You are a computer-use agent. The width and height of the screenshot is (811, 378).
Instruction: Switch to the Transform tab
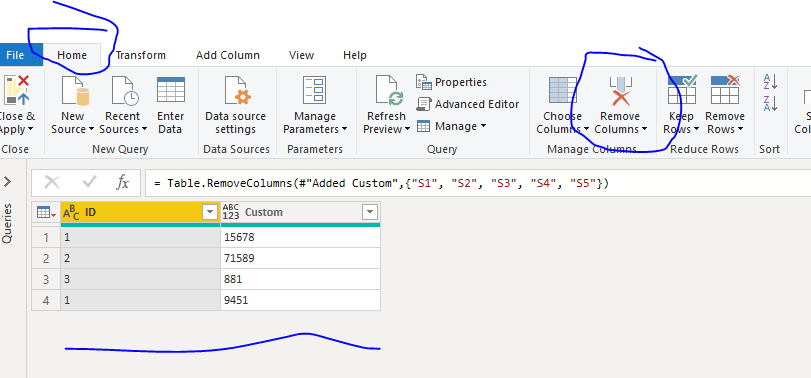click(141, 55)
